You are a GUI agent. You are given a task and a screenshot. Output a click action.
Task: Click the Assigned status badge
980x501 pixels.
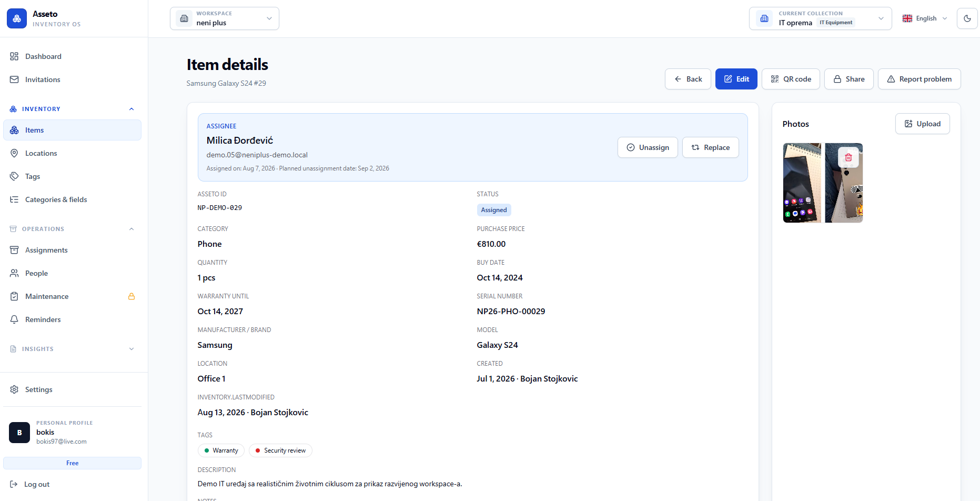pyautogui.click(x=494, y=210)
